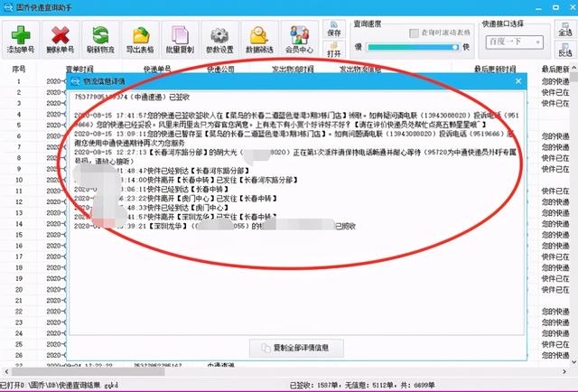Click the 序号 column header
Image resolution: width=578 pixels, height=392 pixels.
tap(19, 69)
